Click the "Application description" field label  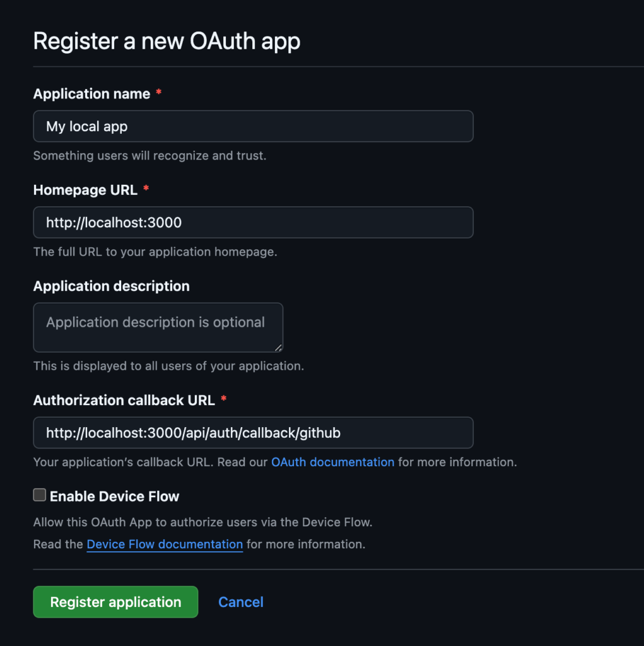coord(111,286)
